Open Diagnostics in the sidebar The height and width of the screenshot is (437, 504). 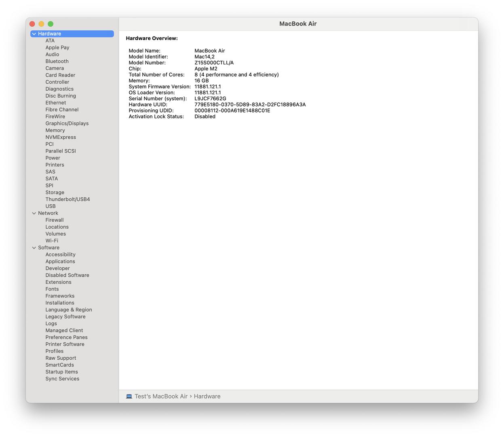pyautogui.click(x=59, y=89)
